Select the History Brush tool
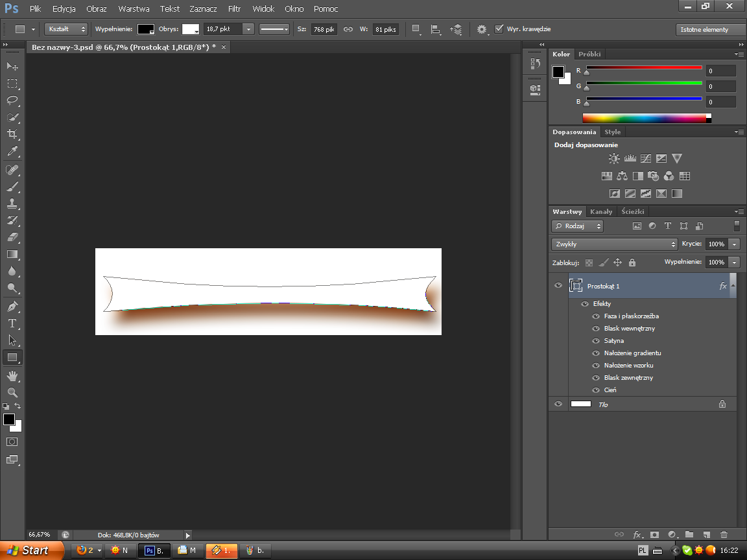 [x=12, y=220]
